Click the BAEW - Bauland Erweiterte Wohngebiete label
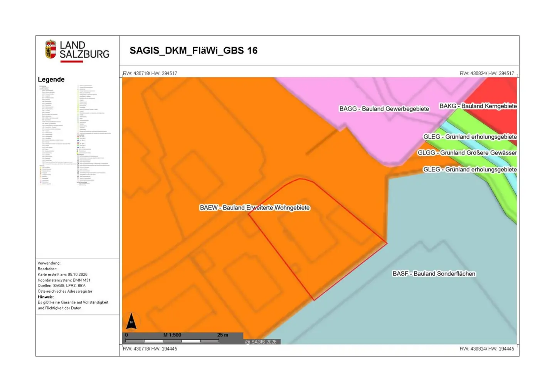 tap(255, 208)
